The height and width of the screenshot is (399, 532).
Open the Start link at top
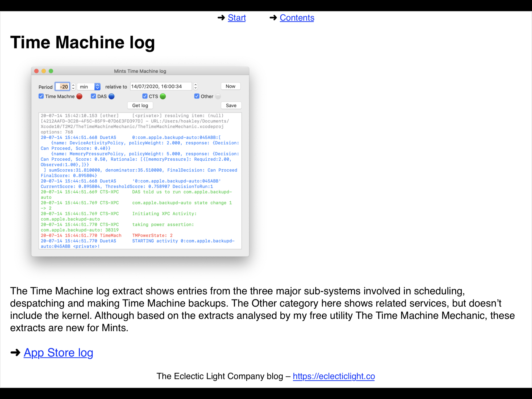coord(237,18)
